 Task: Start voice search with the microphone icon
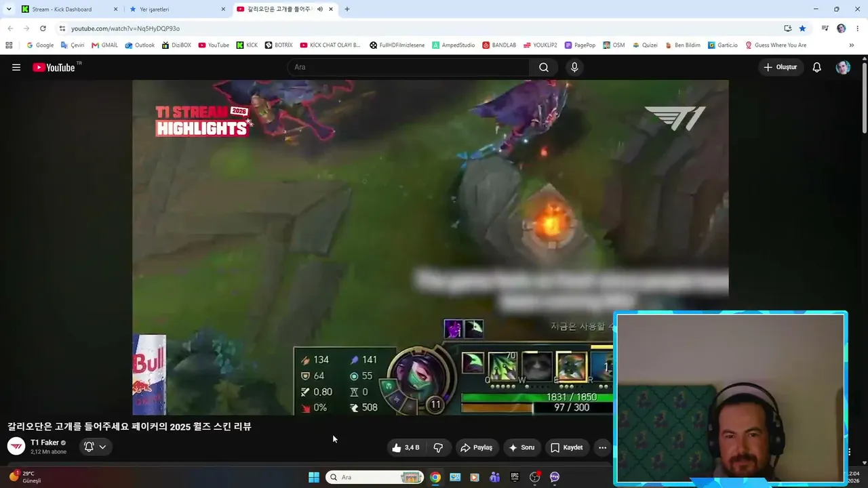tap(574, 67)
